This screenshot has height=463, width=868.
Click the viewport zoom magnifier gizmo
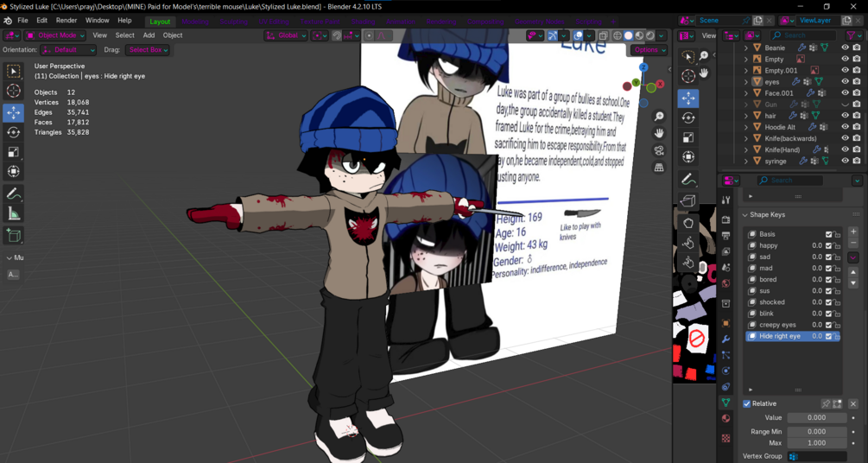659,117
